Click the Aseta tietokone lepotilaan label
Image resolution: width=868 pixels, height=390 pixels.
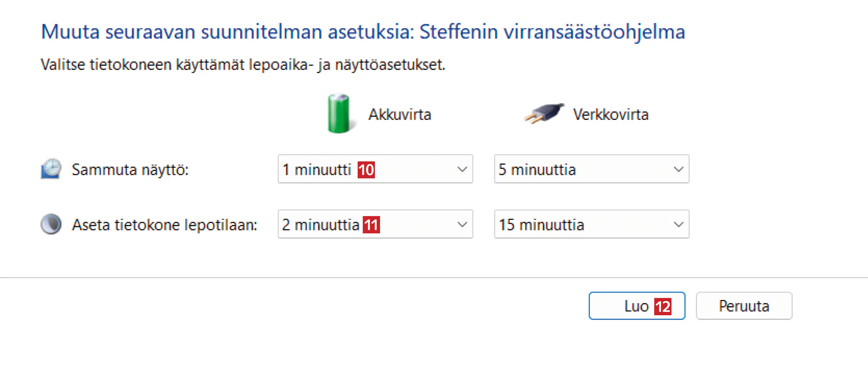pyautogui.click(x=165, y=225)
